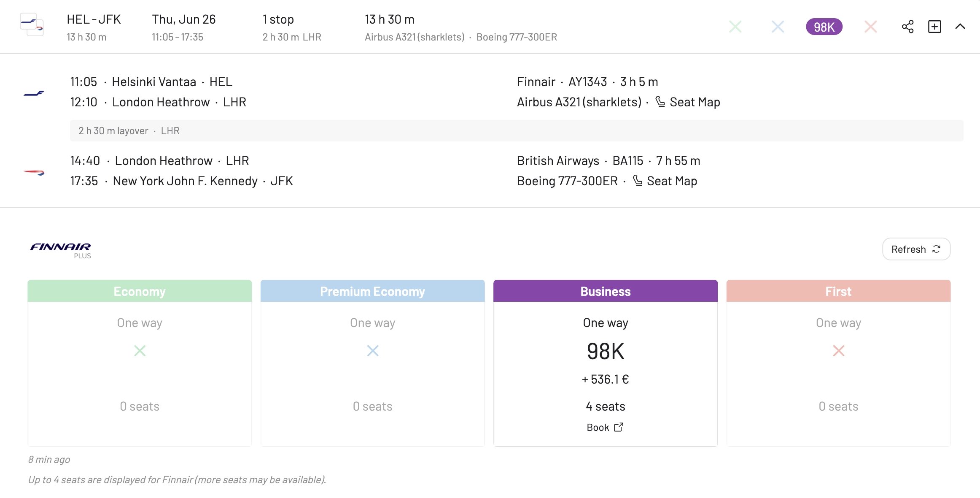Click the '8 min ago' timestamp
Viewport: 980px width, 498px height.
coord(49,460)
